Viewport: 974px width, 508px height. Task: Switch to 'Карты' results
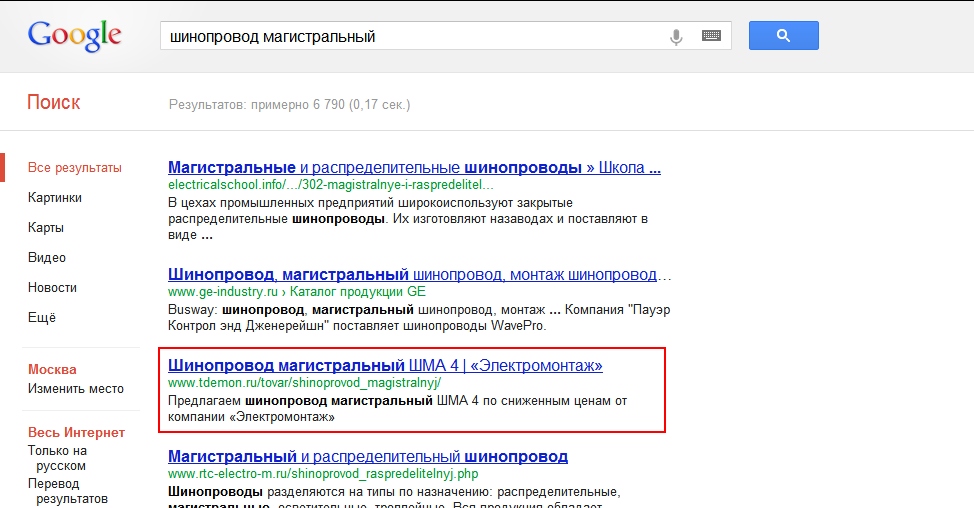(46, 227)
